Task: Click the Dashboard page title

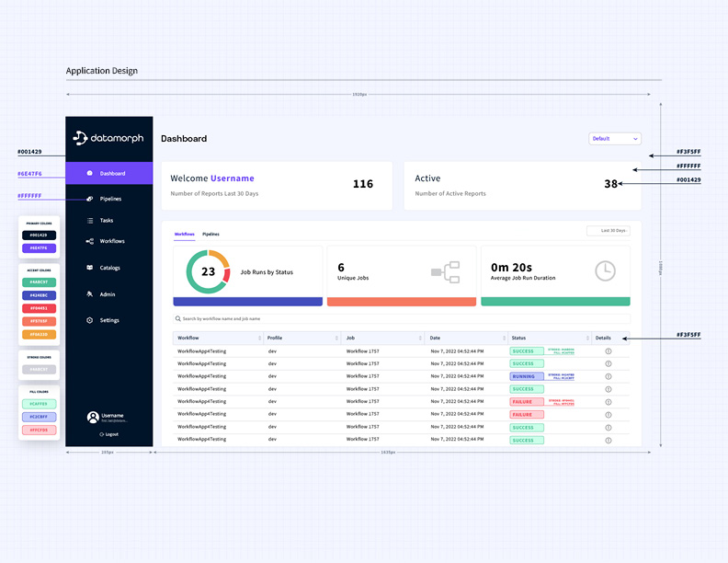Action: (x=184, y=138)
